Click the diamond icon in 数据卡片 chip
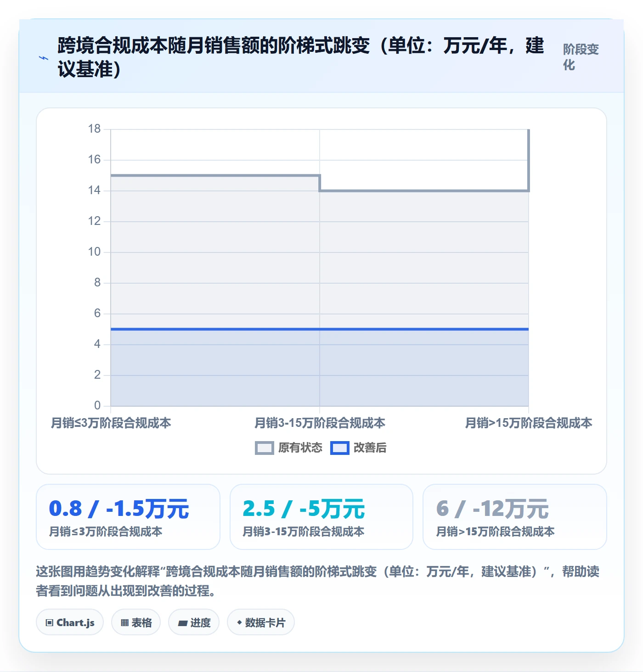The height and width of the screenshot is (672, 643). coord(239,622)
